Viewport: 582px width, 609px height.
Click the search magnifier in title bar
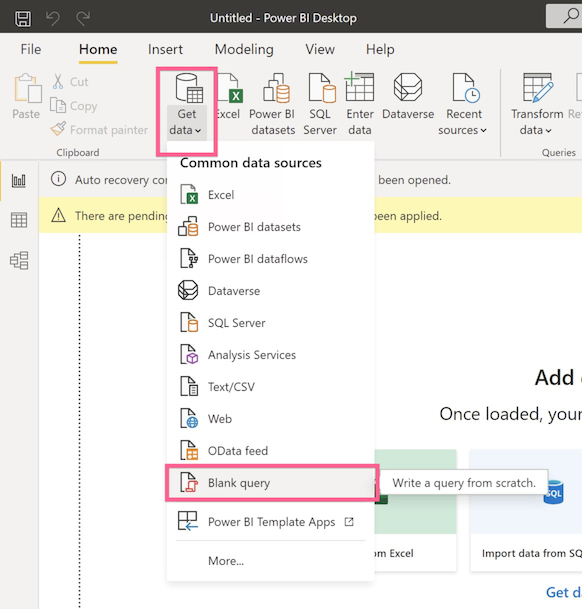571,16
